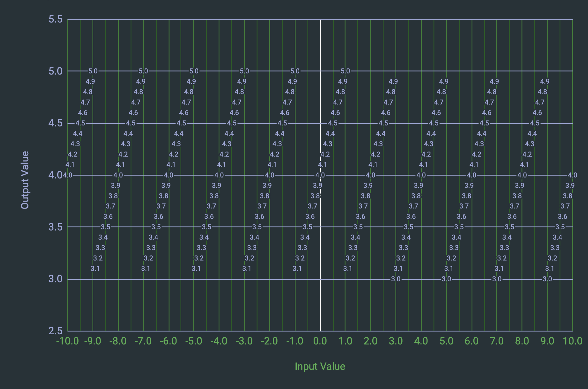This screenshot has height=389, width=588.
Task: Click the x-axis tick label -3.0
Action: click(244, 341)
